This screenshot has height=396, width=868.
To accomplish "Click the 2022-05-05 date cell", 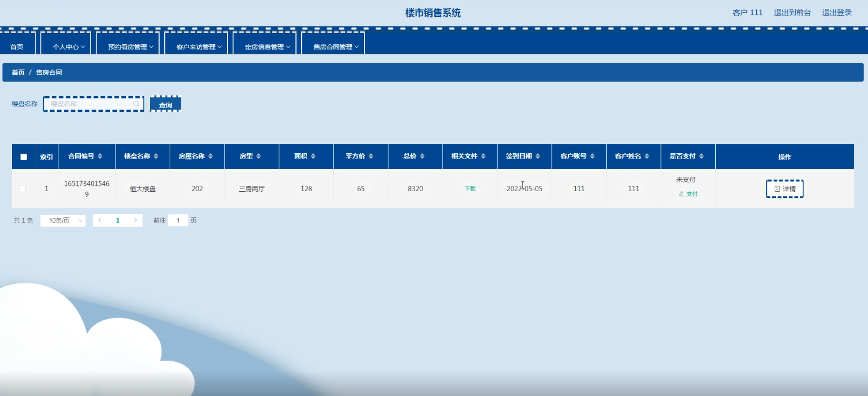I will pyautogui.click(x=525, y=189).
